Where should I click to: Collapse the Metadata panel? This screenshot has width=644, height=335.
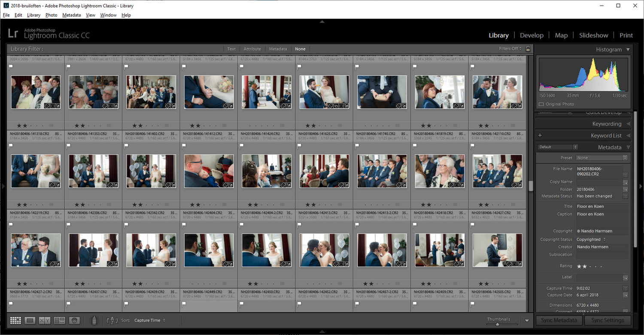click(628, 147)
